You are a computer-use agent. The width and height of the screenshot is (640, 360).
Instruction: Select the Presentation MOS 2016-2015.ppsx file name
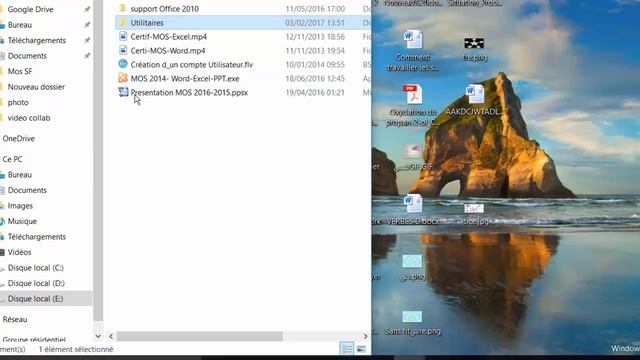(189, 92)
